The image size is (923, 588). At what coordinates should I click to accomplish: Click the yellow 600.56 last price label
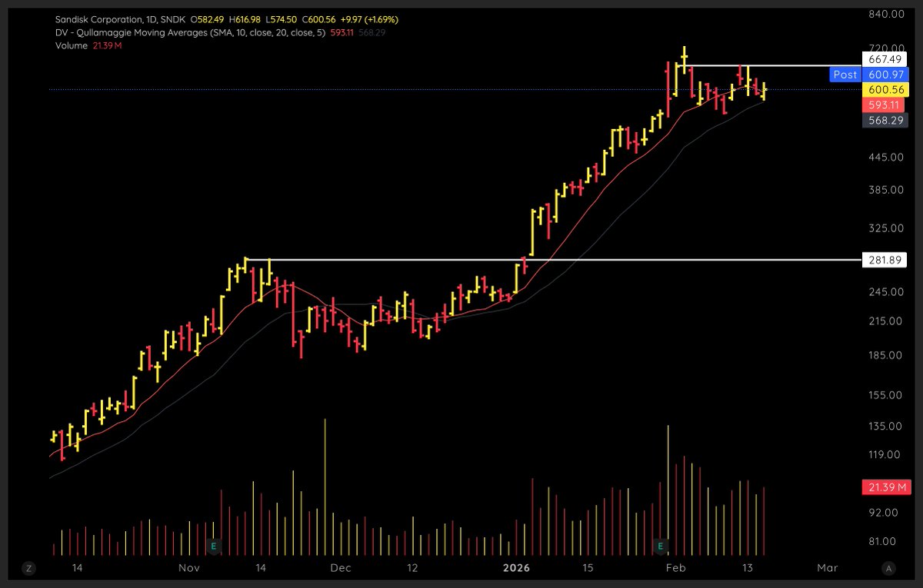coord(885,90)
